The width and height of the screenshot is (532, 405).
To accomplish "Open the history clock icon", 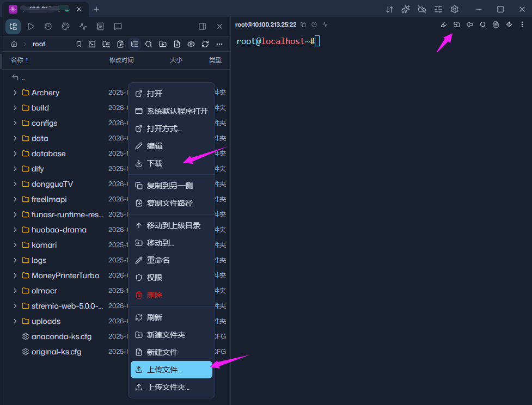I will click(48, 27).
